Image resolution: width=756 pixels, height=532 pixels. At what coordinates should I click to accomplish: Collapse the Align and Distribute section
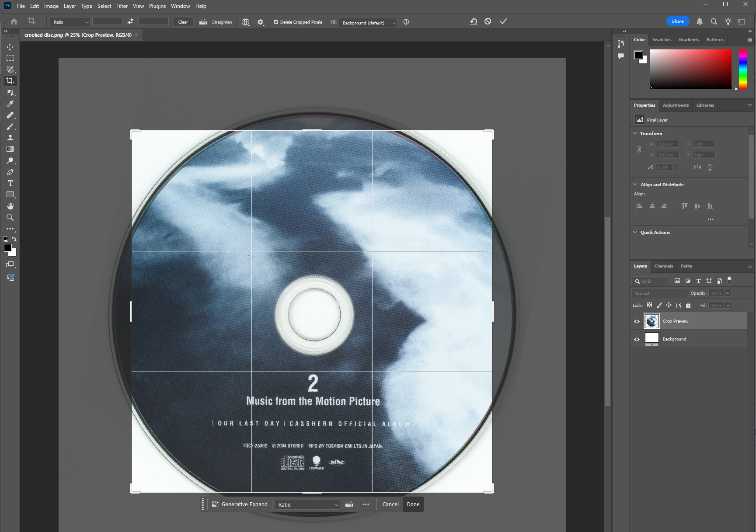pos(635,184)
